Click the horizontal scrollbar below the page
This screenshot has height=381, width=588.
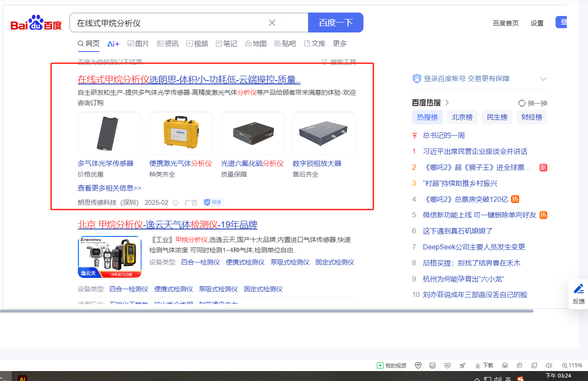(x=267, y=311)
